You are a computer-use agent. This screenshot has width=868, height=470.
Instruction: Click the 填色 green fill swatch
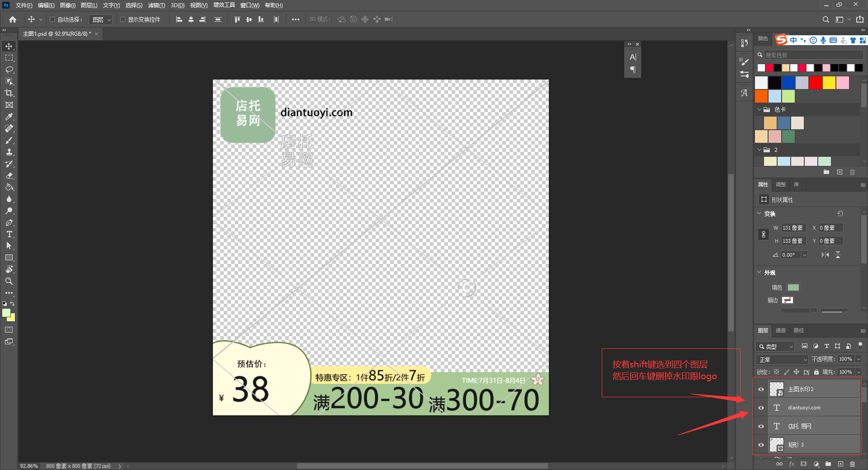pos(793,287)
